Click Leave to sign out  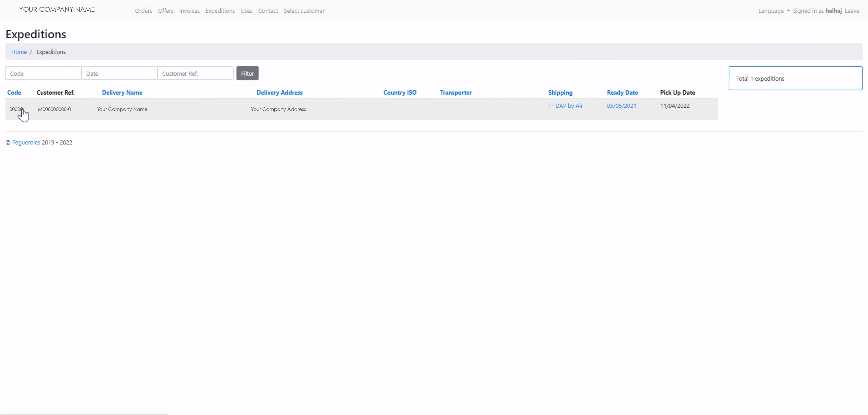pos(851,11)
